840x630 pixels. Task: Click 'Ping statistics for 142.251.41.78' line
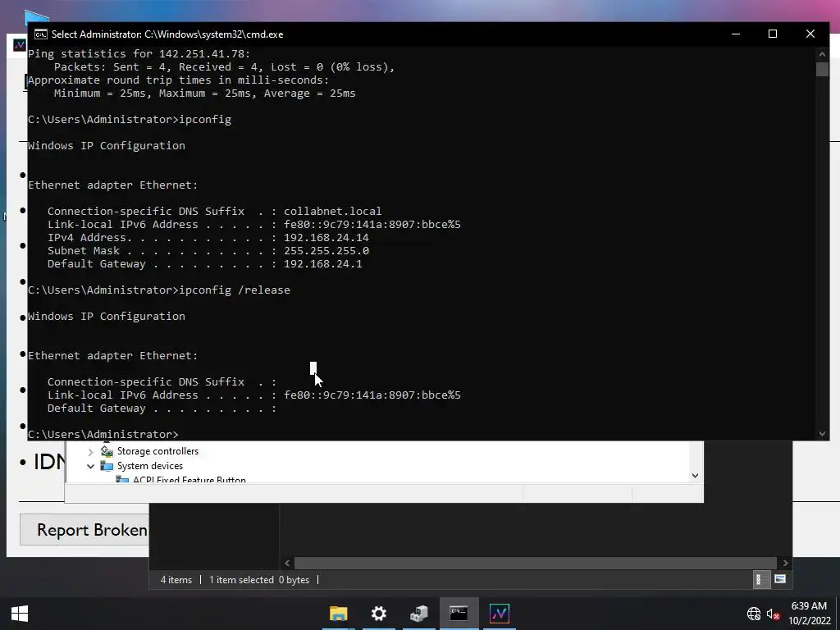pos(139,53)
